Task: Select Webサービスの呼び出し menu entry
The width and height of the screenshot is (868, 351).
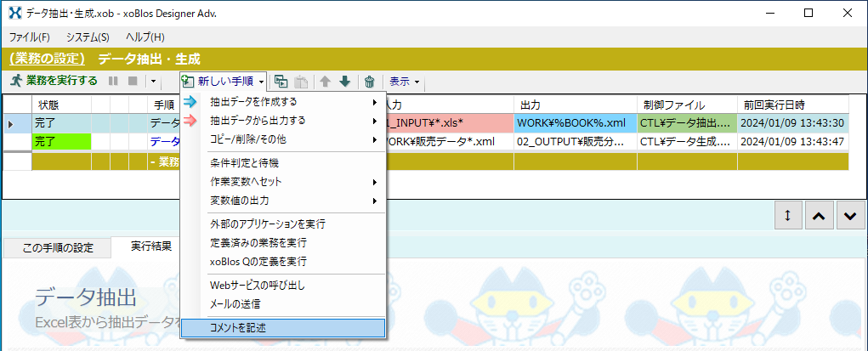Action: (283, 285)
